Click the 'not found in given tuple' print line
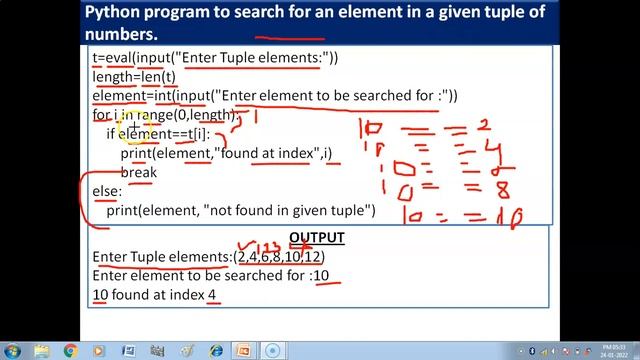Screen dimensions: 640x360 point(241,210)
